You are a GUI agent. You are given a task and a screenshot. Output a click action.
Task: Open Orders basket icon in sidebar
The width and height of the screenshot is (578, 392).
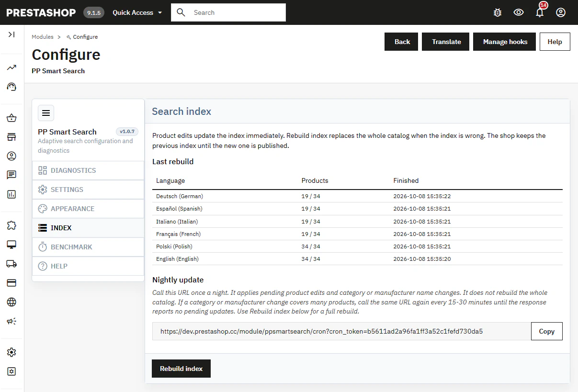11,118
